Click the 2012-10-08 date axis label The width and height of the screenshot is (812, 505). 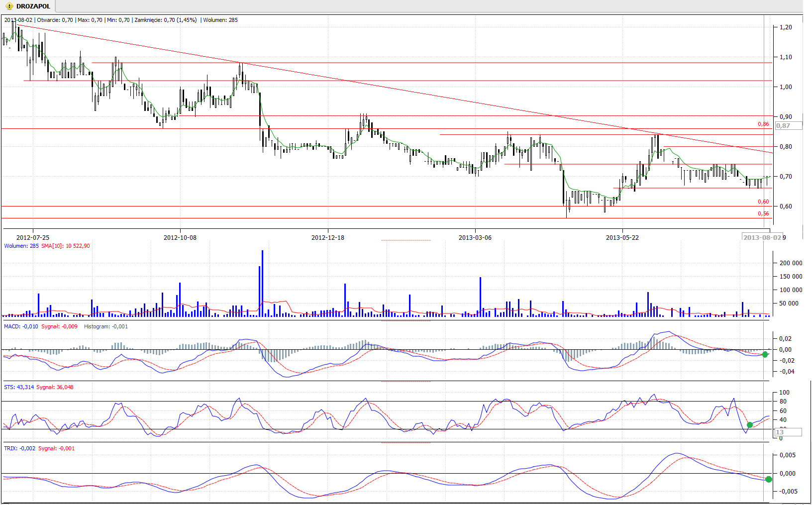(180, 237)
